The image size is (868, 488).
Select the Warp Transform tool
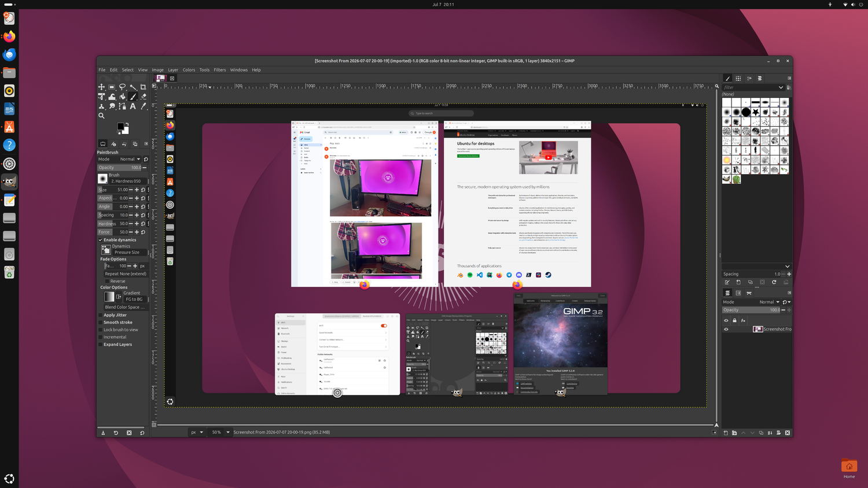(112, 97)
